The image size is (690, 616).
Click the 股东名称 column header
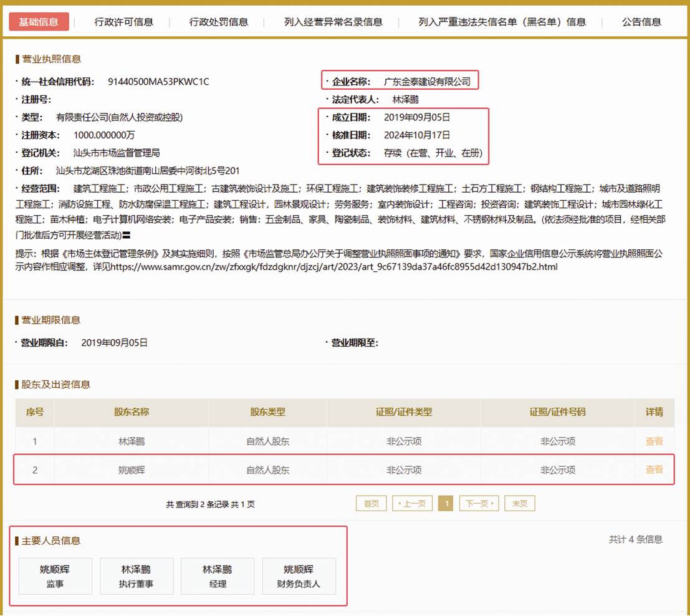(131, 412)
